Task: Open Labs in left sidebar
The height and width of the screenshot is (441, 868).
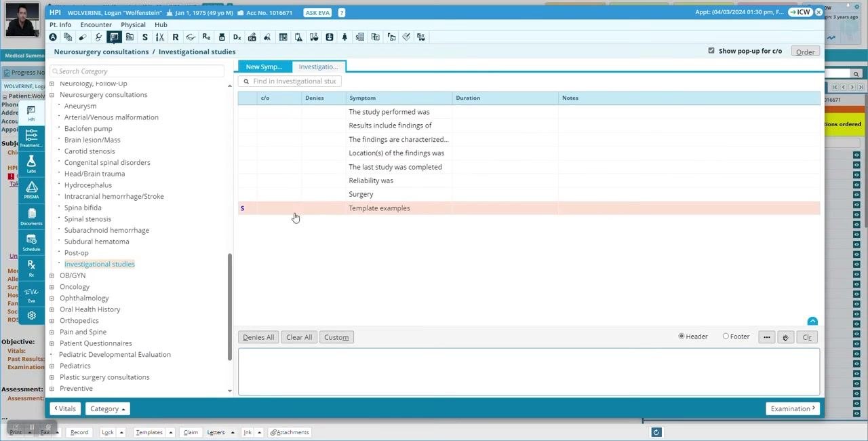Action: (x=31, y=164)
